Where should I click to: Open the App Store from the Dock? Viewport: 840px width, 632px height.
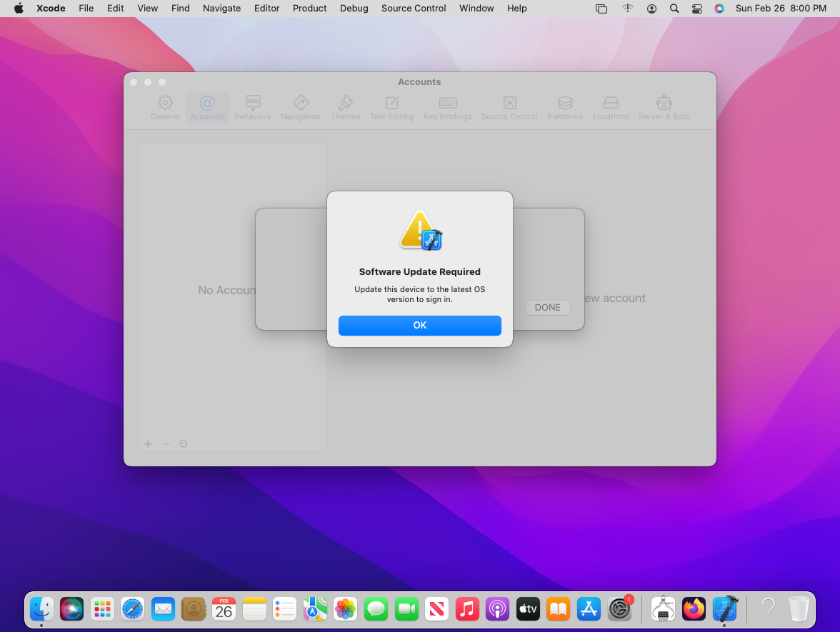click(589, 609)
